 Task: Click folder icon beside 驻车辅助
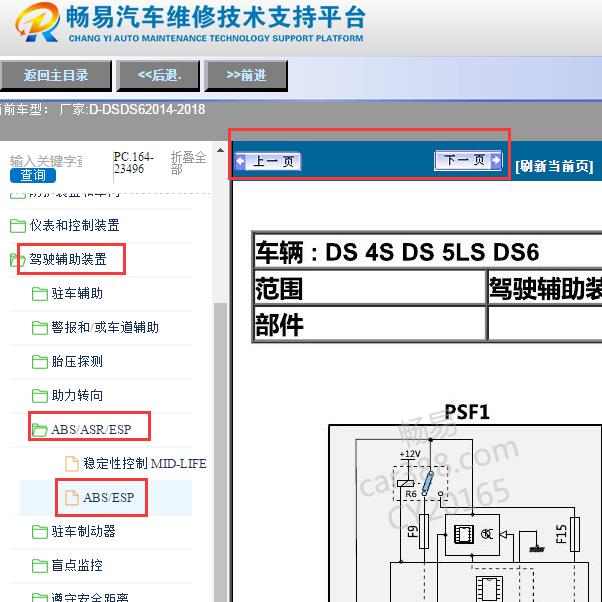[40, 294]
